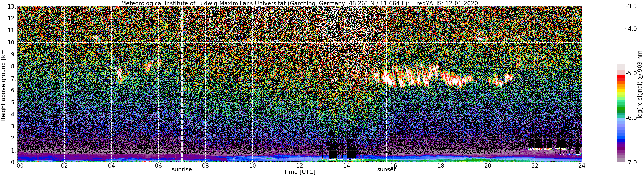Click the 'sunrise' label below the axis
This screenshot has width=644, height=176.
pyautogui.click(x=182, y=170)
